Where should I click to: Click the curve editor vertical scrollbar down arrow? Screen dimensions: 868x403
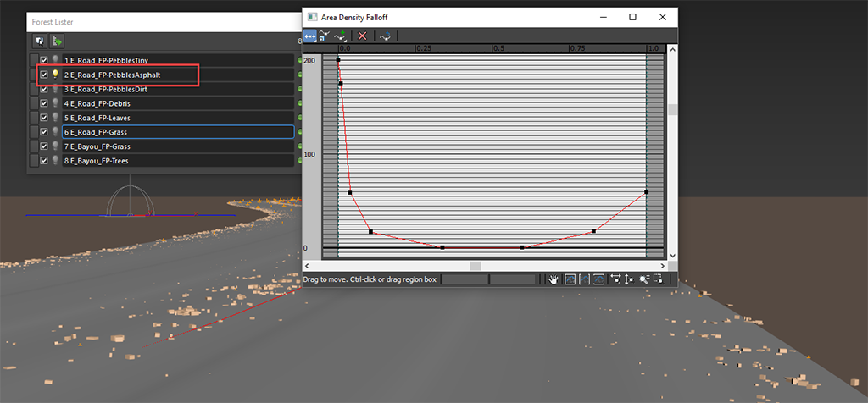[673, 255]
